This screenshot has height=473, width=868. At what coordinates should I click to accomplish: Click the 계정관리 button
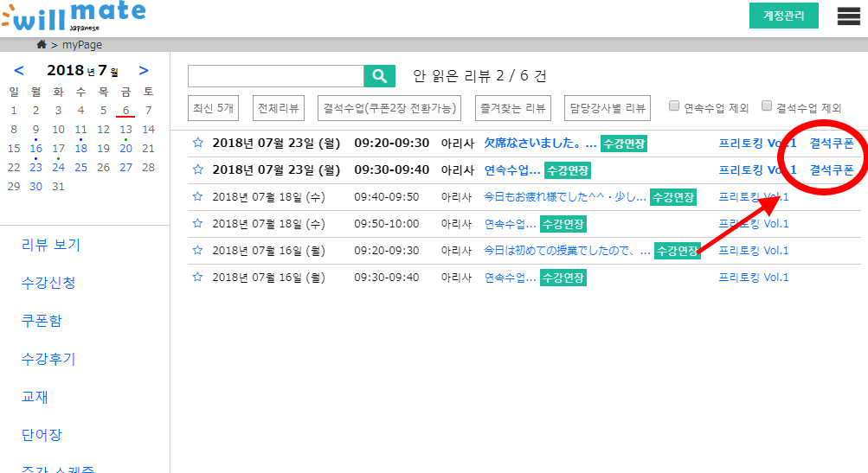[783, 16]
